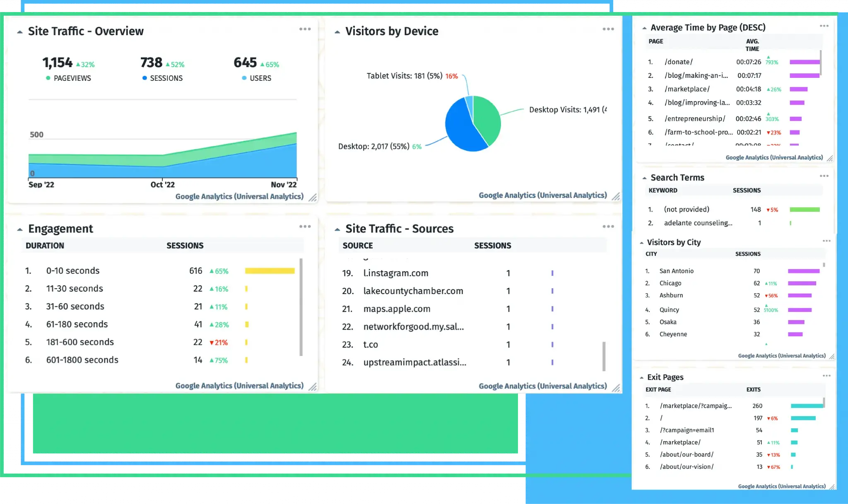Click resize handle of Visitors by City widget
848x504 pixels.
click(832, 356)
